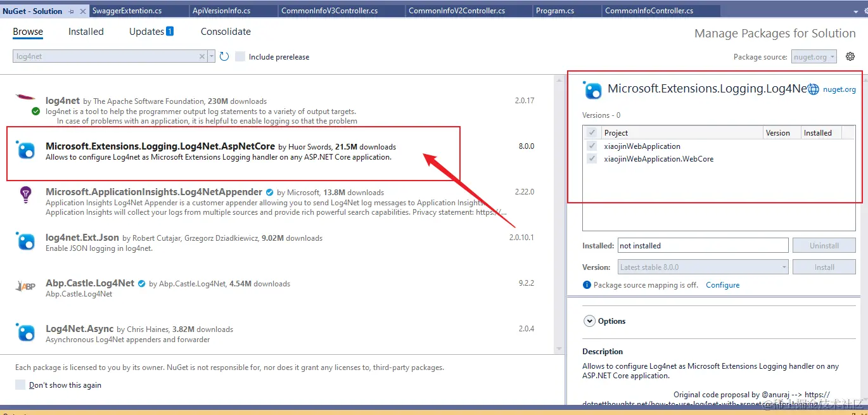Viewport: 868px width, 415px height.
Task: Check the xiaojinWebApplication.WebCore project checkbox
Action: point(592,158)
